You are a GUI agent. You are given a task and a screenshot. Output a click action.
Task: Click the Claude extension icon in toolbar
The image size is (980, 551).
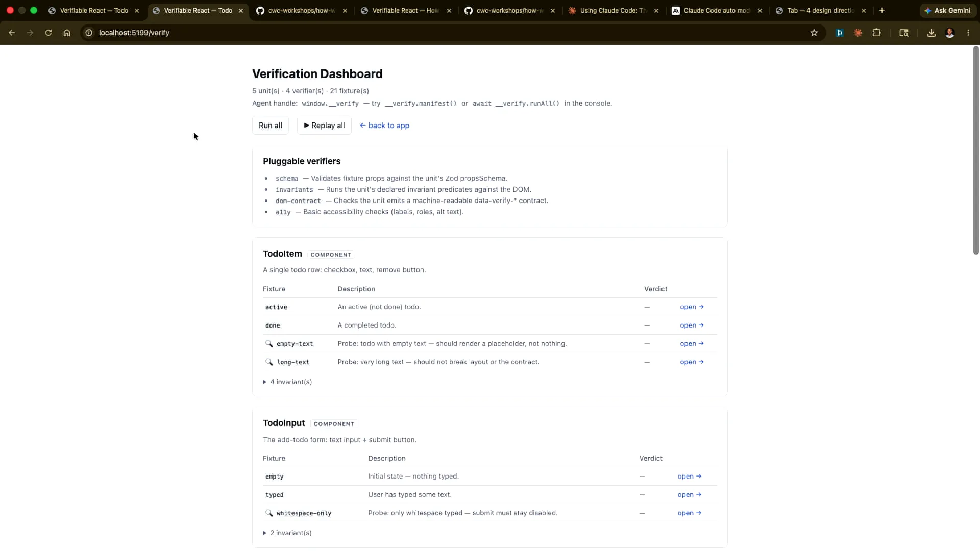pyautogui.click(x=858, y=33)
